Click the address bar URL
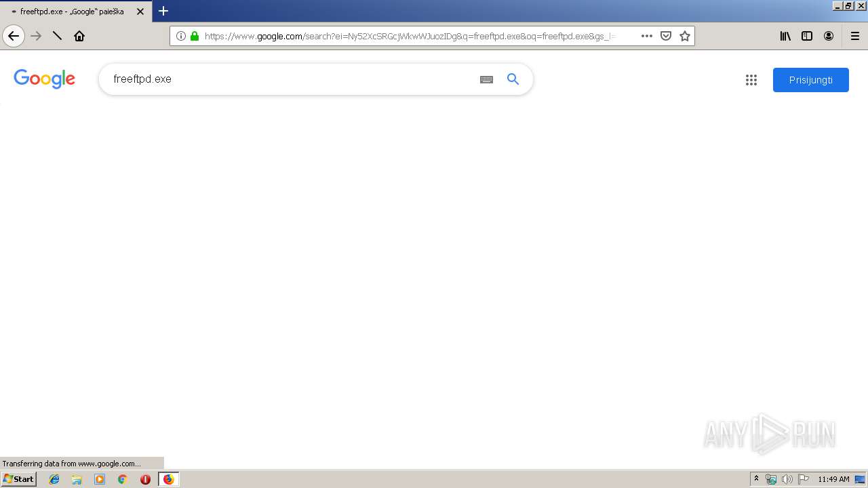 [x=410, y=36]
